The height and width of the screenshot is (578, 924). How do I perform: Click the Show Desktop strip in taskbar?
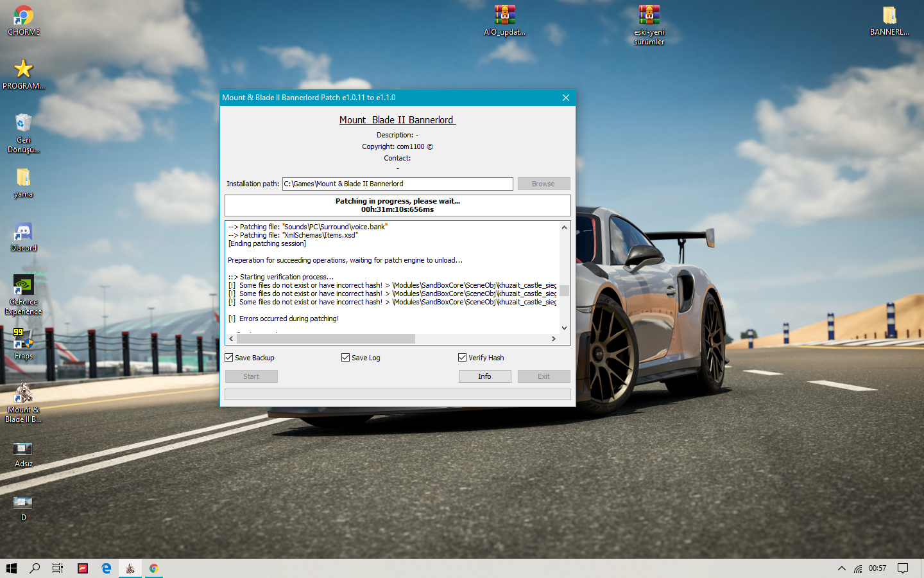click(x=922, y=568)
